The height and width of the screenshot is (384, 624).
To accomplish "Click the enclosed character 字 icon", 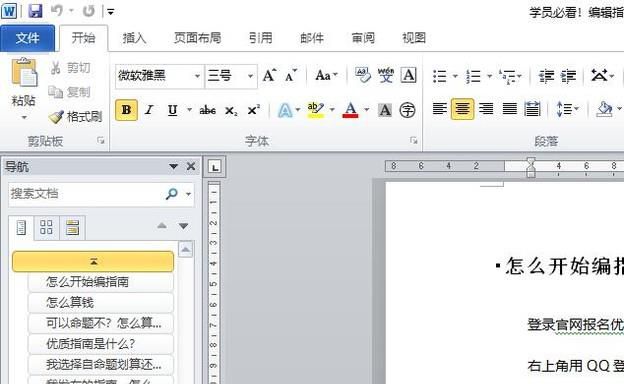I will click(x=408, y=110).
